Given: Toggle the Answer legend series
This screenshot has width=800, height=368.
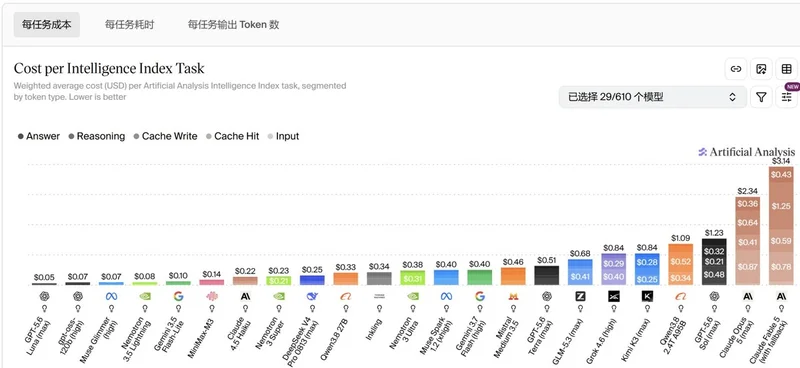Looking at the screenshot, I should coord(39,136).
